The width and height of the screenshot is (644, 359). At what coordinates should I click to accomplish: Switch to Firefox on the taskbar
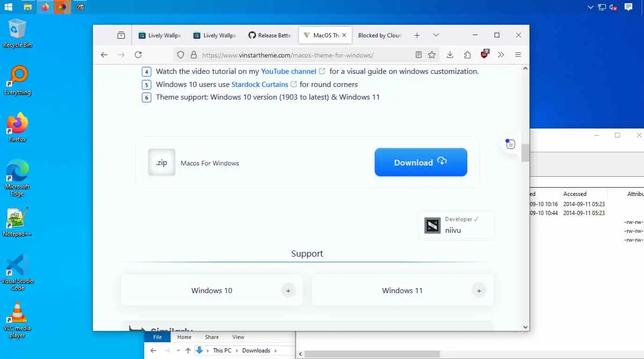tap(45, 7)
